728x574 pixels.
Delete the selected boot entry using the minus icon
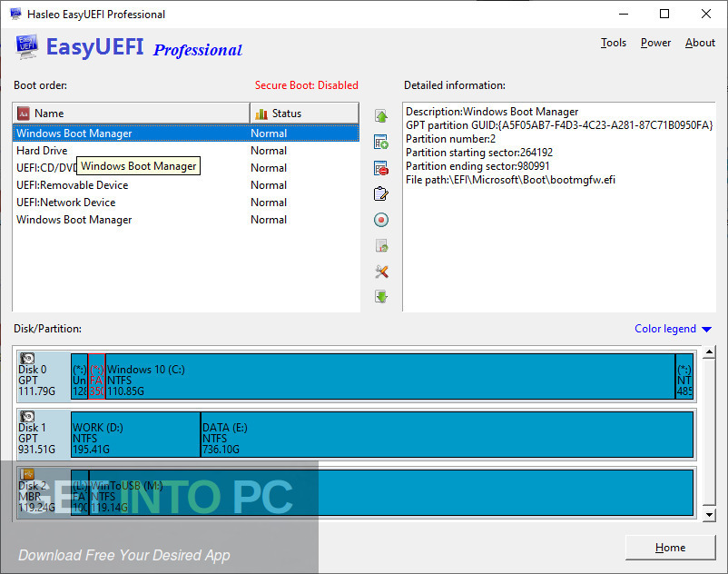[x=381, y=168]
